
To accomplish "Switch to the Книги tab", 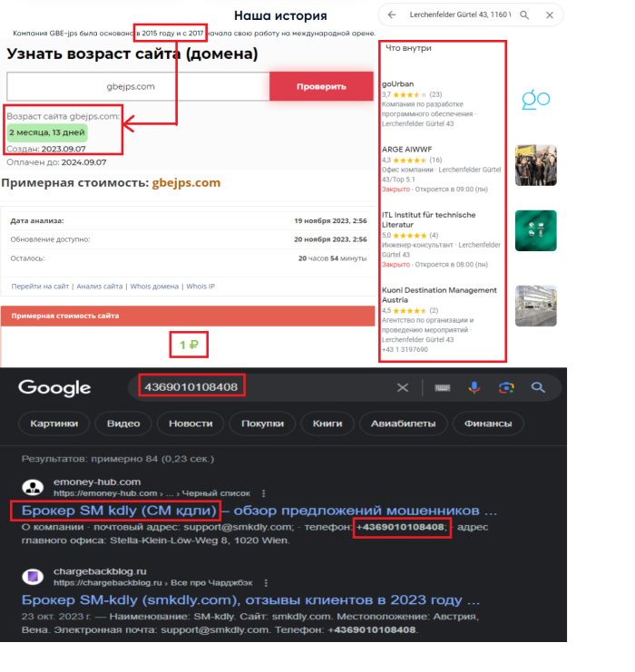I will tap(327, 424).
